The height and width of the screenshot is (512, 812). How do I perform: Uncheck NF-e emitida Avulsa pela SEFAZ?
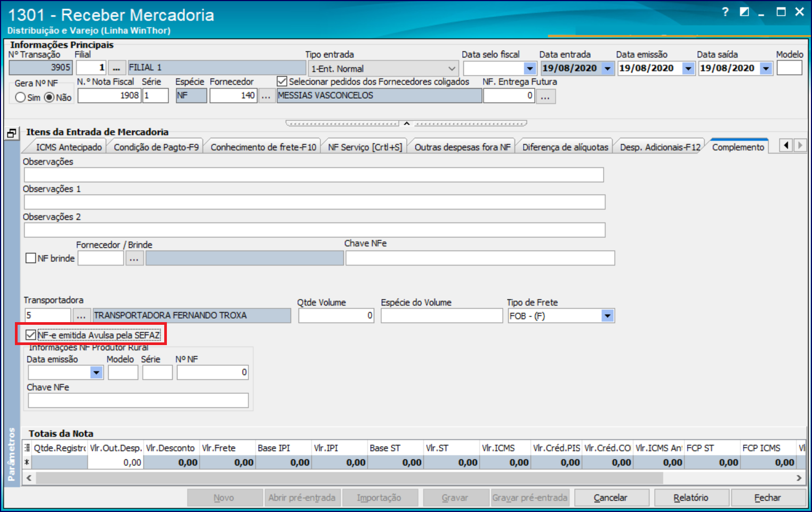tap(31, 335)
